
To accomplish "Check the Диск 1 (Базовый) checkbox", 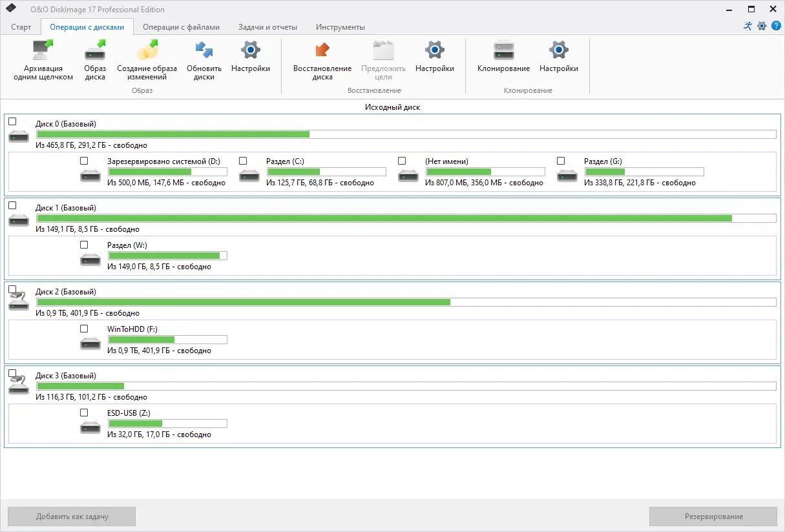I will (x=12, y=205).
